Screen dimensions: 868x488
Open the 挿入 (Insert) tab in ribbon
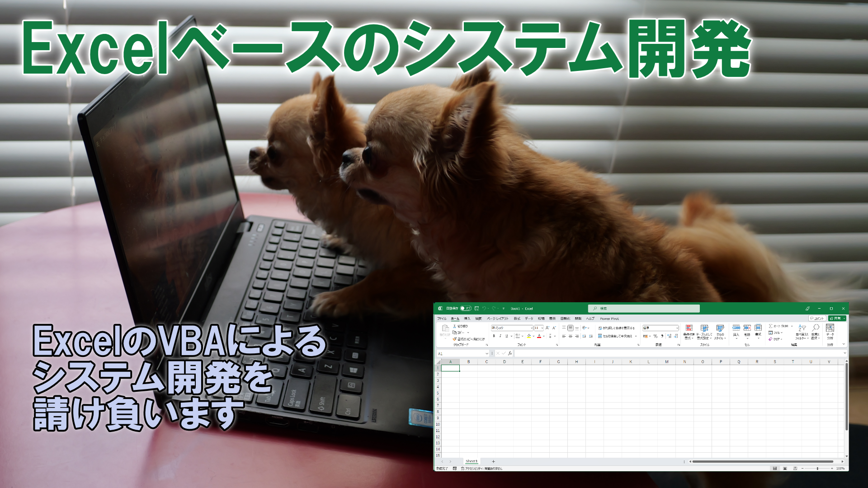pos(467,318)
